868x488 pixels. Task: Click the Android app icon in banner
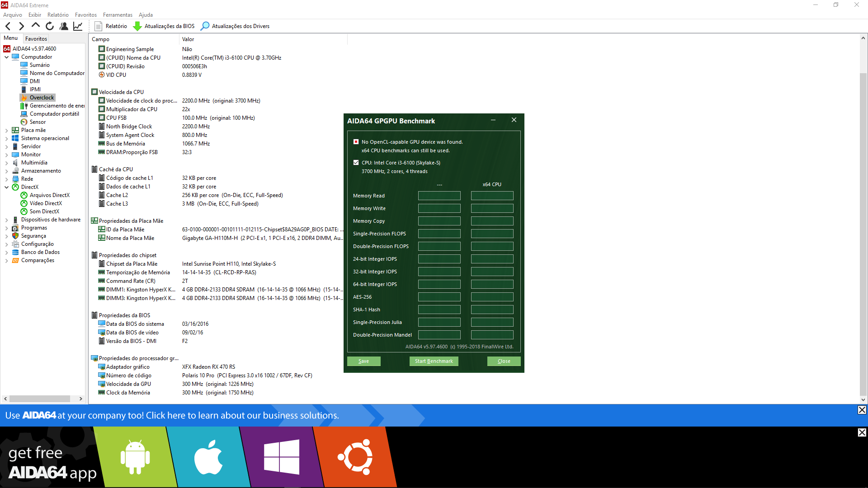point(135,457)
